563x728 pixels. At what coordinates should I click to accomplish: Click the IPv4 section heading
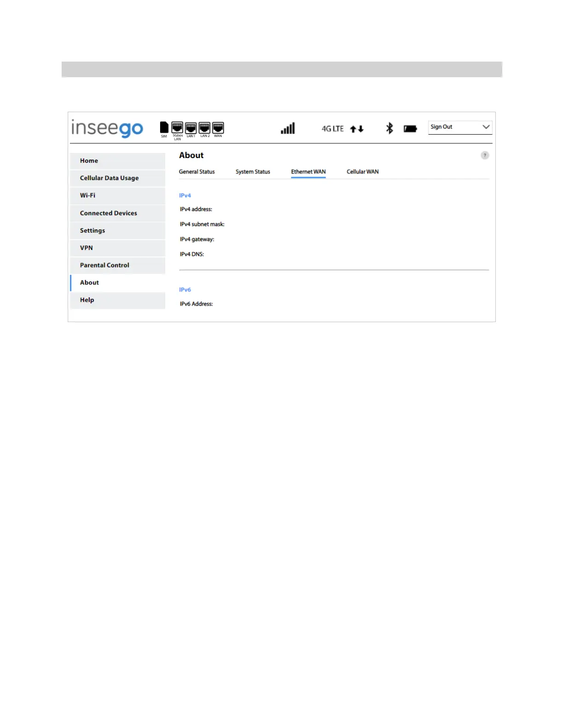185,195
